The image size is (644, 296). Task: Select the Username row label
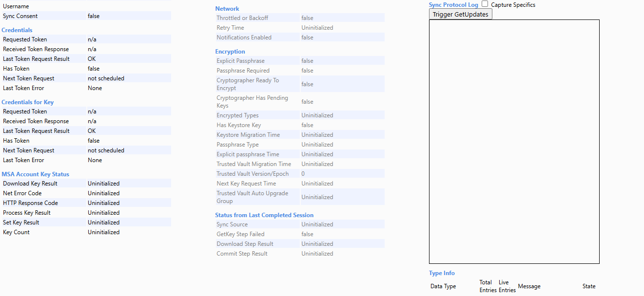pyautogui.click(x=16, y=6)
